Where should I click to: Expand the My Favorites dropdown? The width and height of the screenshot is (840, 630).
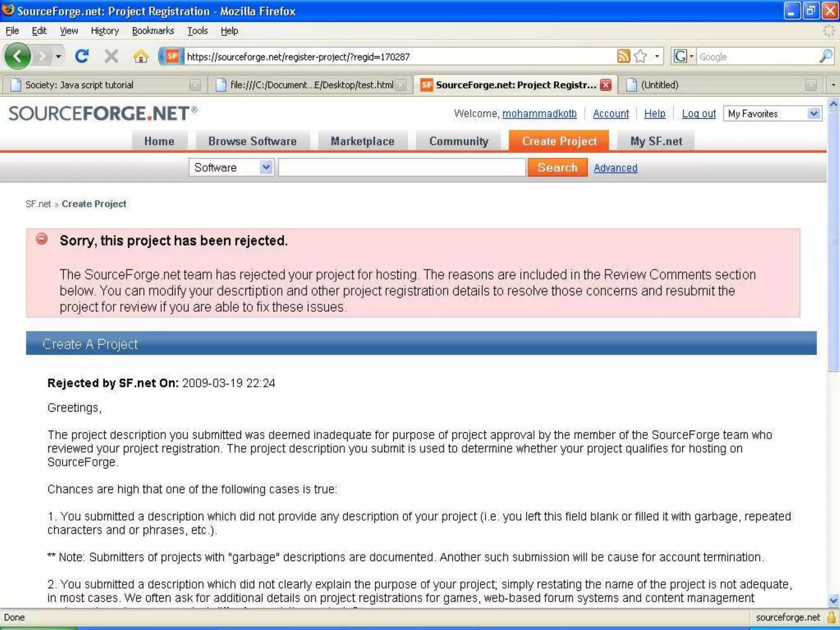tap(772, 114)
